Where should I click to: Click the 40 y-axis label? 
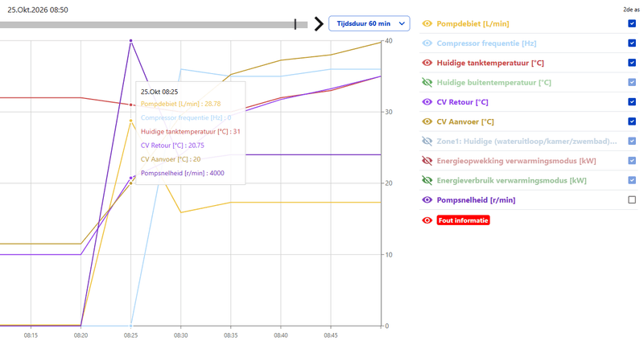(x=389, y=41)
